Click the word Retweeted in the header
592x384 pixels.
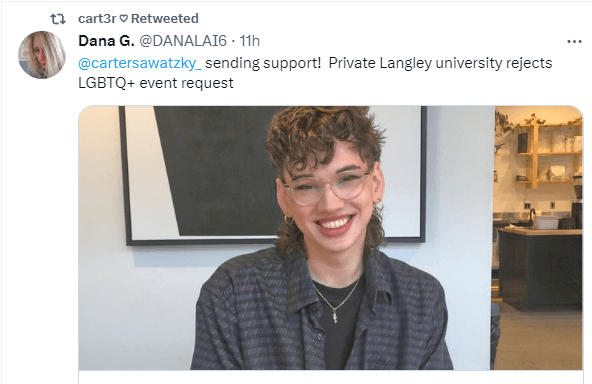pos(165,18)
